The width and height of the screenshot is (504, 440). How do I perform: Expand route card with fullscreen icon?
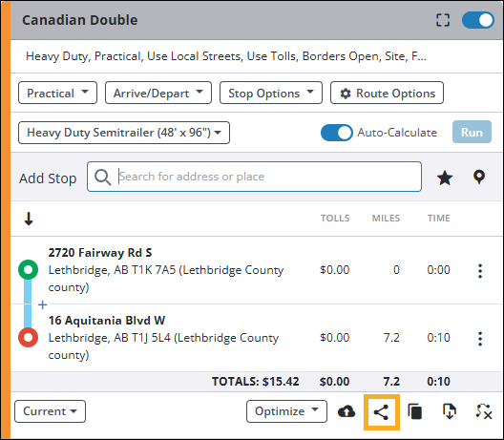coord(443,20)
